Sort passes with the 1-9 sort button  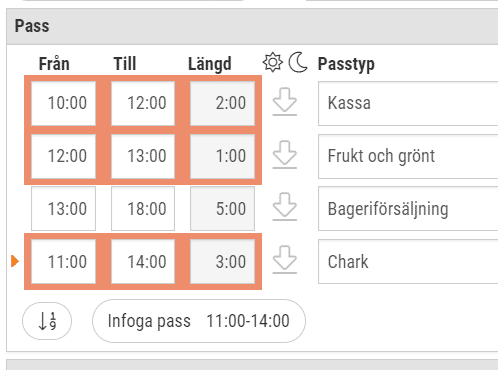(x=47, y=321)
